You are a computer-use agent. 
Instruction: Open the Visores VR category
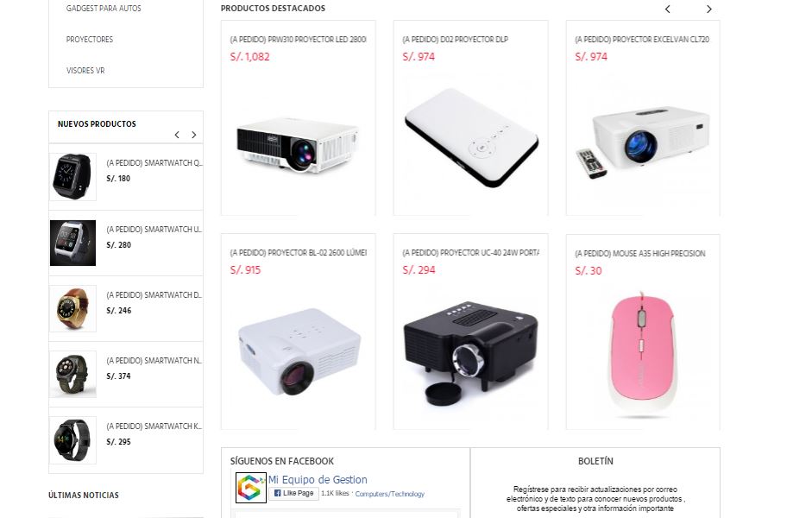tap(85, 71)
